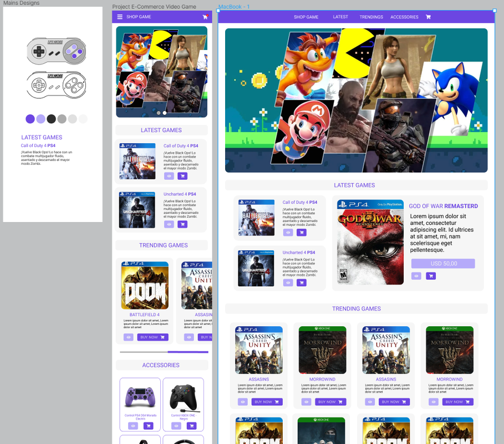Image resolution: width=504 pixels, height=444 pixels.
Task: Click eye icon on mobile Doom Battlefield 4 card
Action: coord(129,337)
